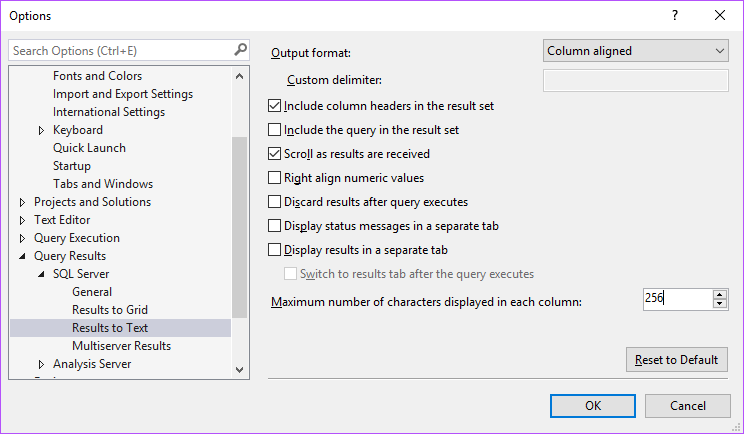The width and height of the screenshot is (744, 434).
Task: Decrease maximum characters with down arrow
Action: 720,303
